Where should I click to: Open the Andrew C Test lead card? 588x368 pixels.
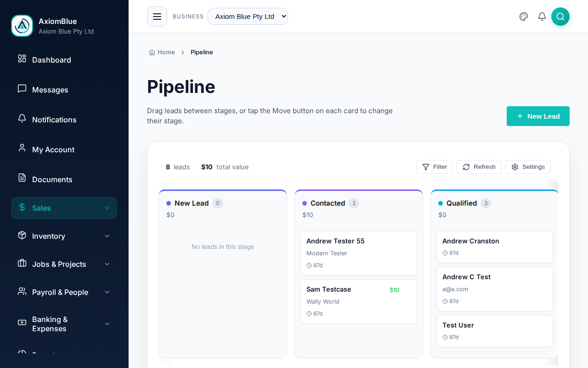[x=495, y=289]
